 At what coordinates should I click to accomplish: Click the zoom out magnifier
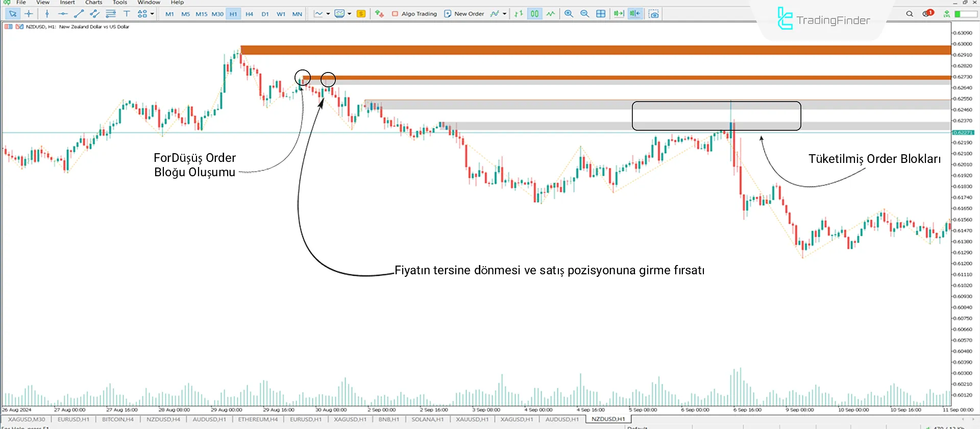click(585, 14)
